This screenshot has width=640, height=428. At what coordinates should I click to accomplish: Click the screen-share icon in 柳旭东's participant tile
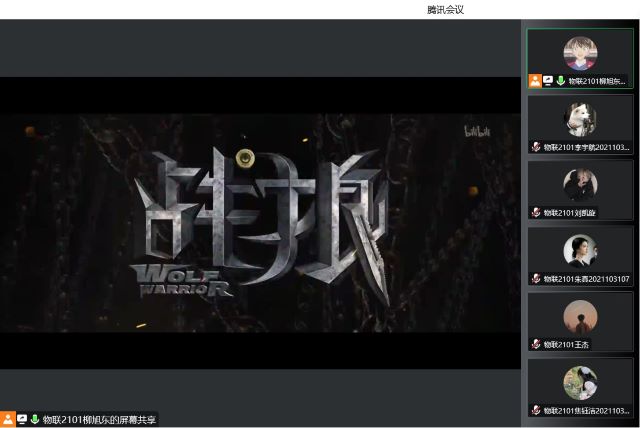[x=548, y=81]
